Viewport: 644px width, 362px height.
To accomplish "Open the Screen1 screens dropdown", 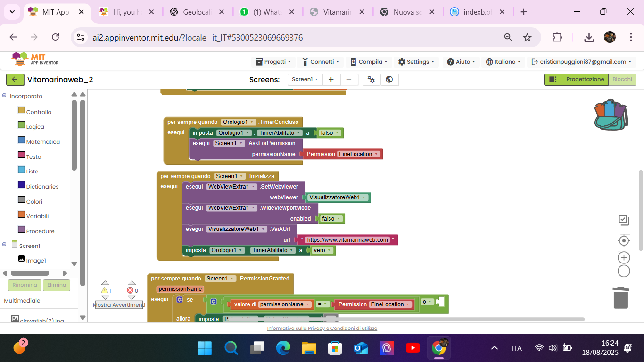I will point(305,80).
